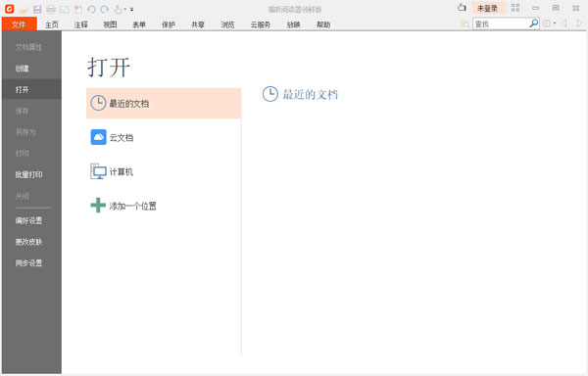Open the search options gear dropdown
Viewport: 588px width, 376px height.
549,23
